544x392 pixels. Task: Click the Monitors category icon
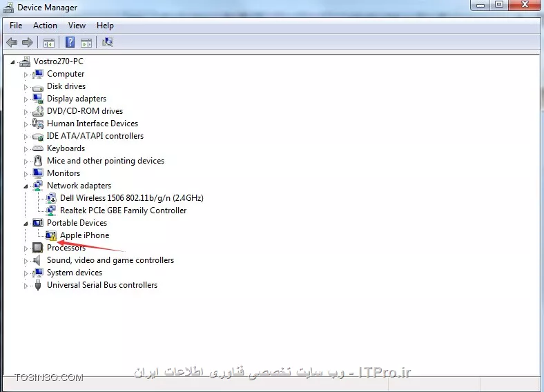point(37,173)
